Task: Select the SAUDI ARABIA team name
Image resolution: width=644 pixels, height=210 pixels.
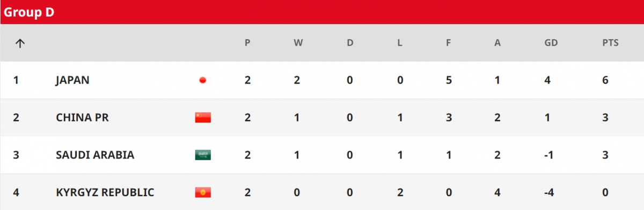Action: point(95,155)
